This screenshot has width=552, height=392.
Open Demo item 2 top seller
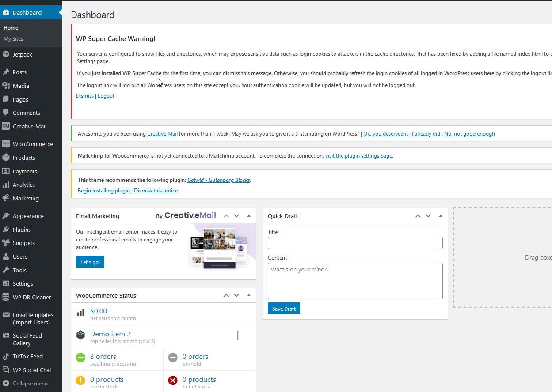tap(110, 334)
